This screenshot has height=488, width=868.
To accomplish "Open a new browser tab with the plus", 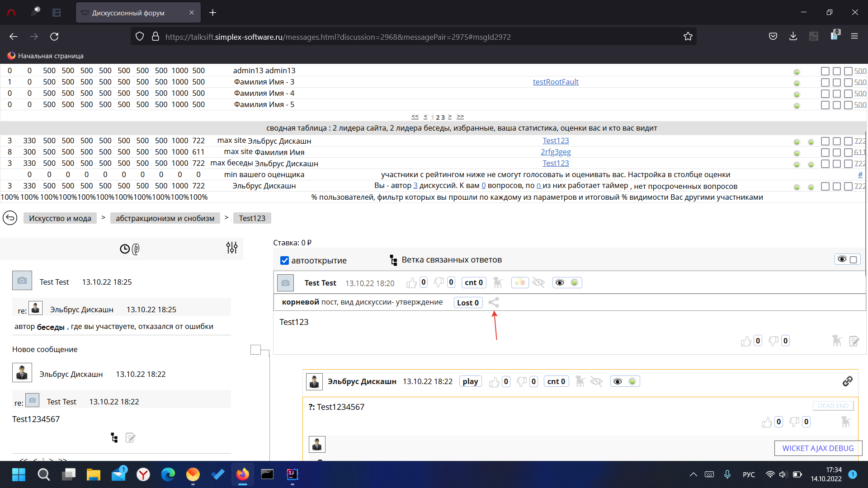I will [x=213, y=13].
